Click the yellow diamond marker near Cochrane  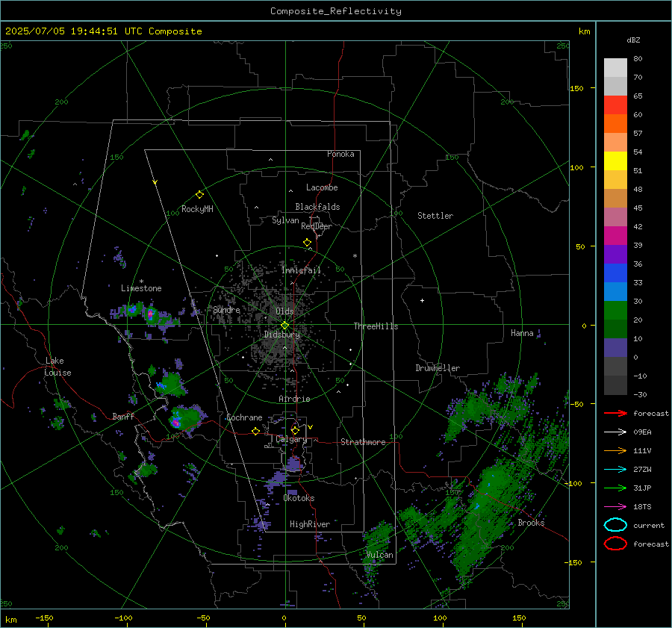click(x=255, y=431)
